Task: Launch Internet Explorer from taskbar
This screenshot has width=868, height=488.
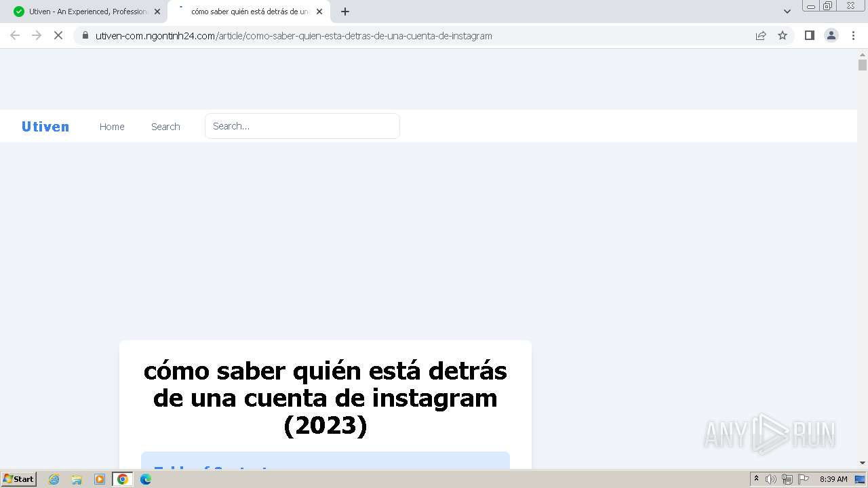Action: [54, 479]
